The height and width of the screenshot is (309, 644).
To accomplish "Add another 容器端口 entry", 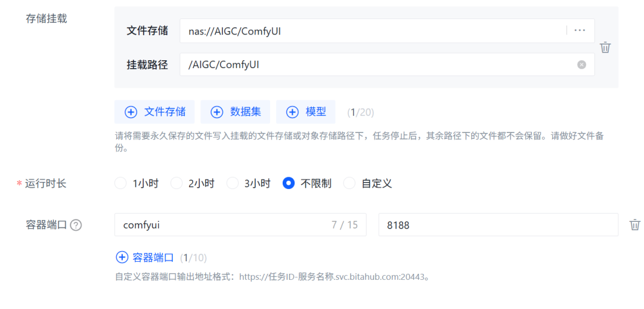I will 146,258.
